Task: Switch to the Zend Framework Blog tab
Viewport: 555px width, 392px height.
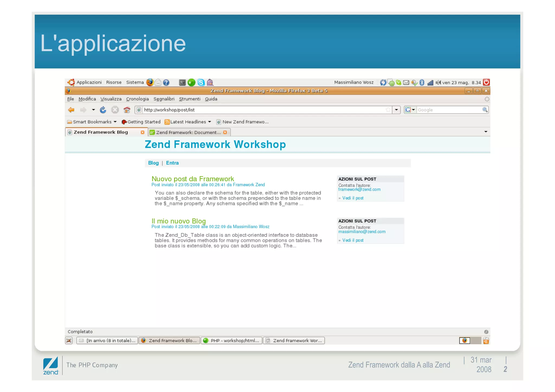Action: tap(106, 132)
